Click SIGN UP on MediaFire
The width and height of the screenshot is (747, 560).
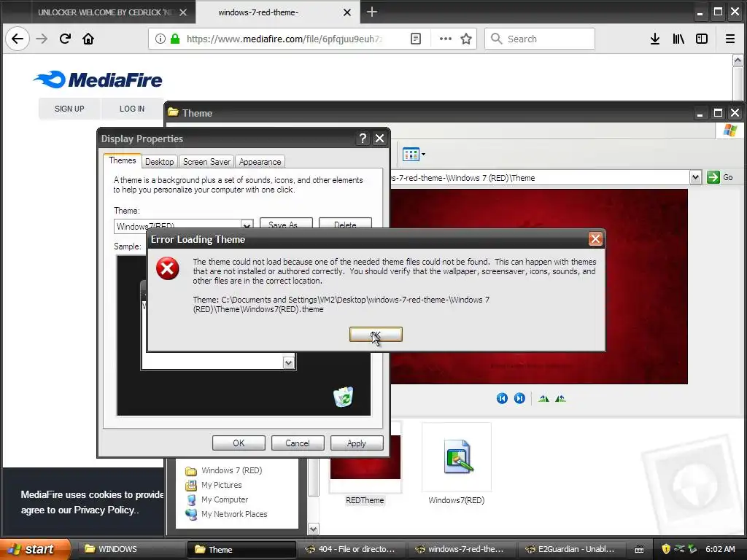tap(69, 109)
